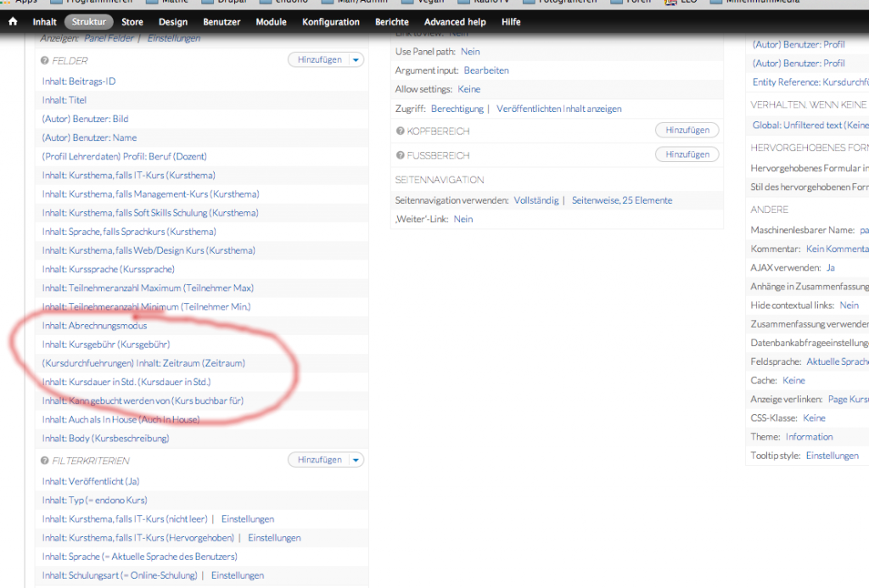Open the Module menu in the admin toolbar

click(x=272, y=22)
